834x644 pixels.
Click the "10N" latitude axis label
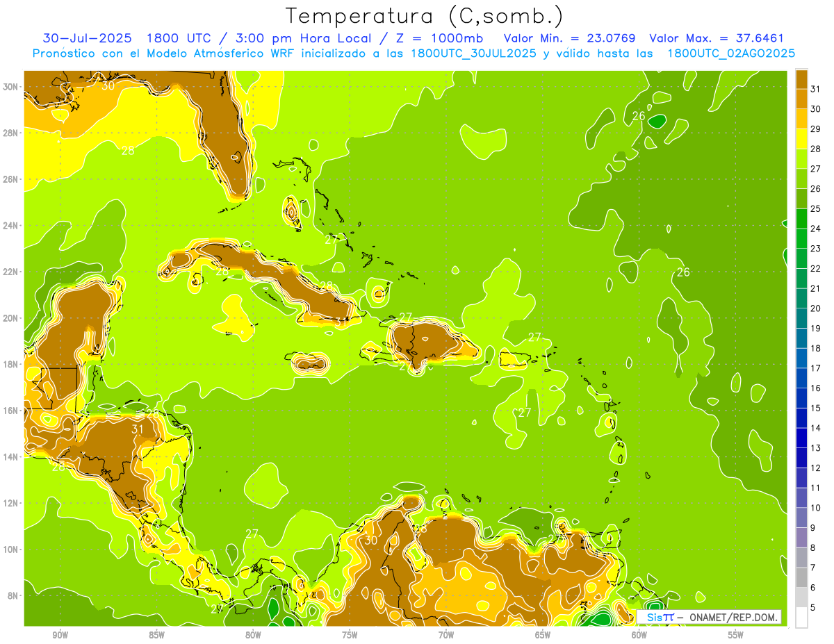pyautogui.click(x=11, y=549)
